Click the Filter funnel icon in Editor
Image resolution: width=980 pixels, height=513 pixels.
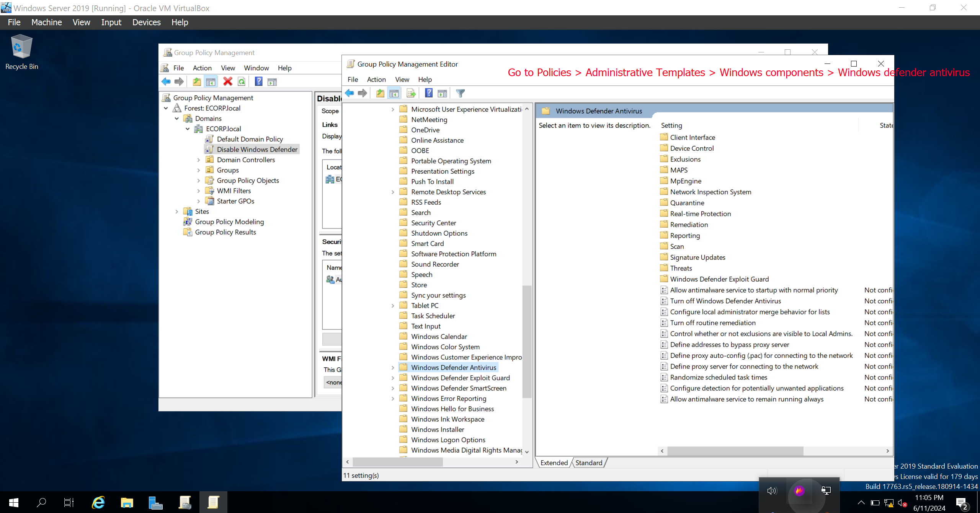point(461,93)
